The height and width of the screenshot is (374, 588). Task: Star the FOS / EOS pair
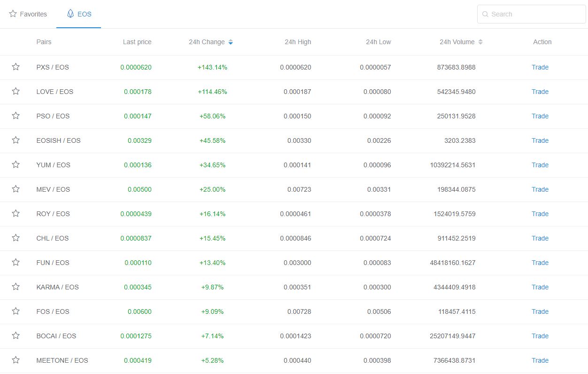coord(15,311)
